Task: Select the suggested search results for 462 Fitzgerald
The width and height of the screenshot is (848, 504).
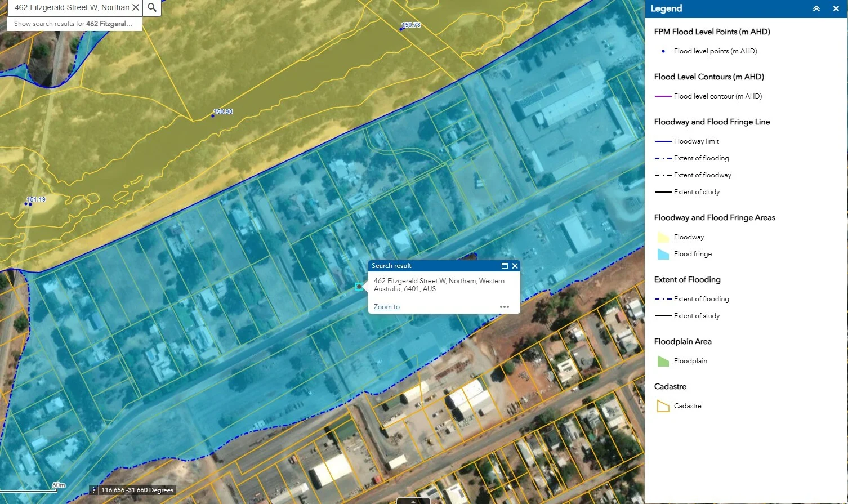Action: coord(74,24)
